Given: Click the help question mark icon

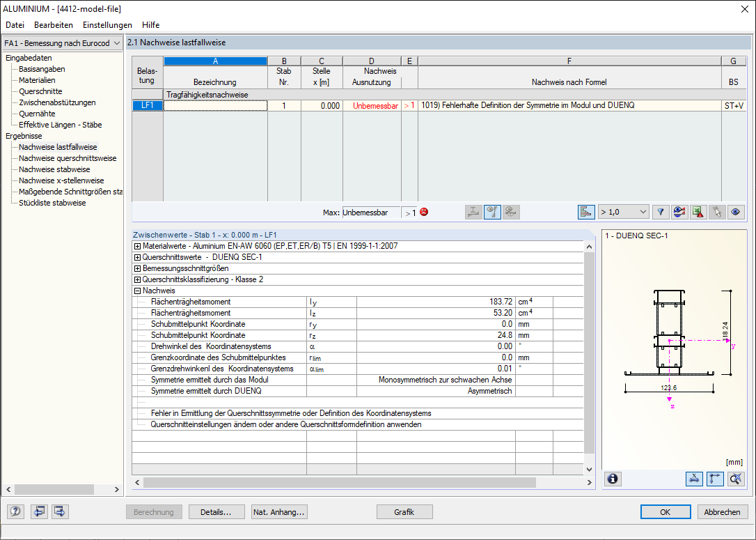Looking at the screenshot, I should [x=15, y=511].
